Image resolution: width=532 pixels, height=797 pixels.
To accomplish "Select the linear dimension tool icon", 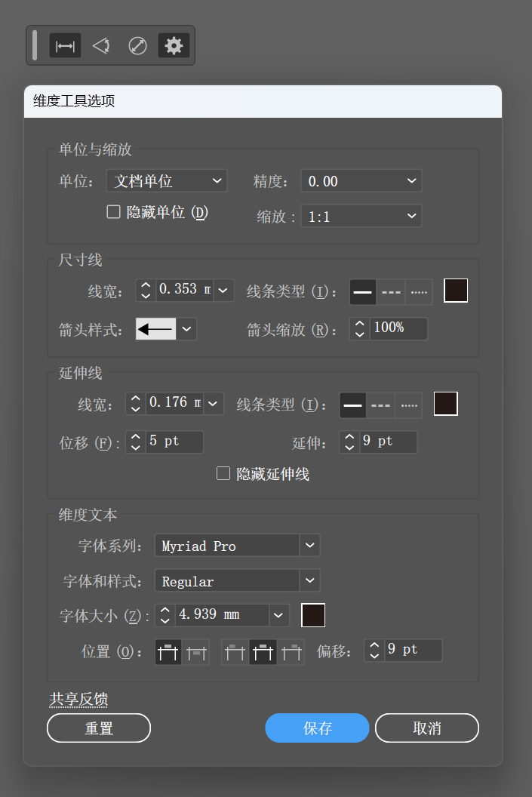I will (x=65, y=46).
